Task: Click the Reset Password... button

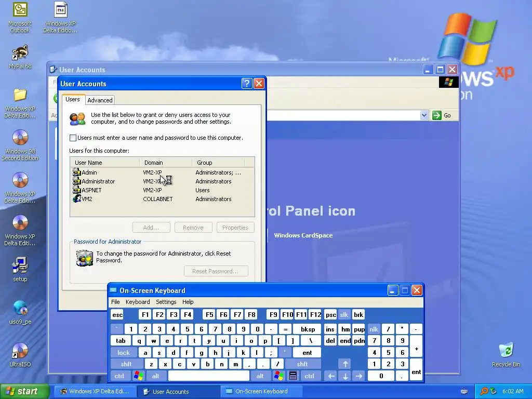Action: tap(216, 271)
